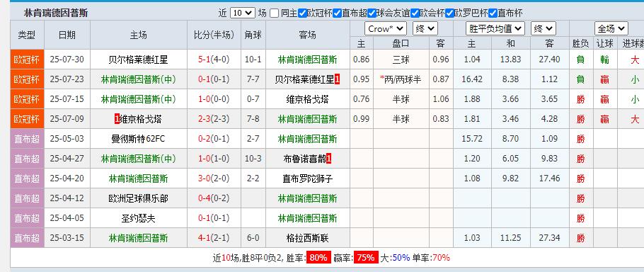This screenshot has height=272, width=644.
Task: Open team 欧洲足球俱乐部
Action: coord(139,198)
